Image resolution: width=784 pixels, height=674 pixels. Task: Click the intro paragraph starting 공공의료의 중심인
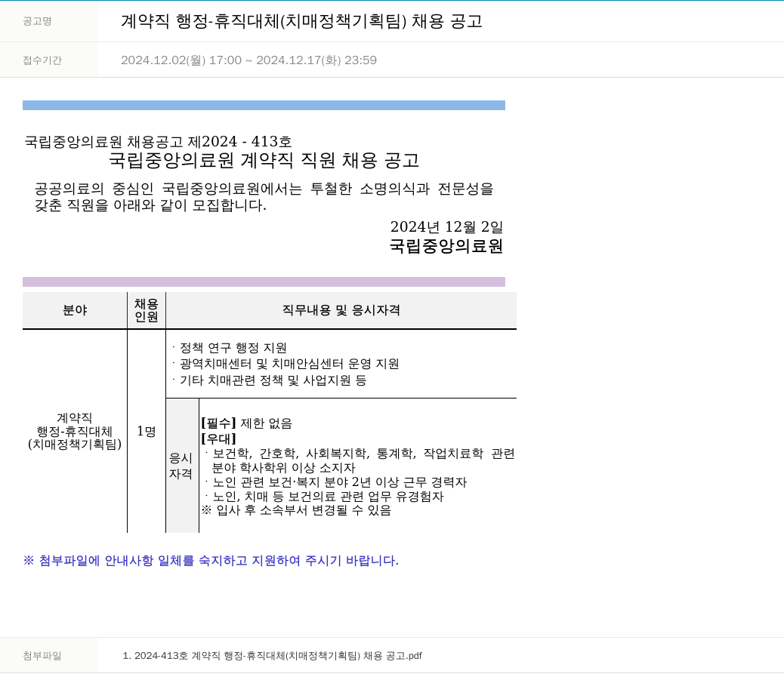pos(264,197)
